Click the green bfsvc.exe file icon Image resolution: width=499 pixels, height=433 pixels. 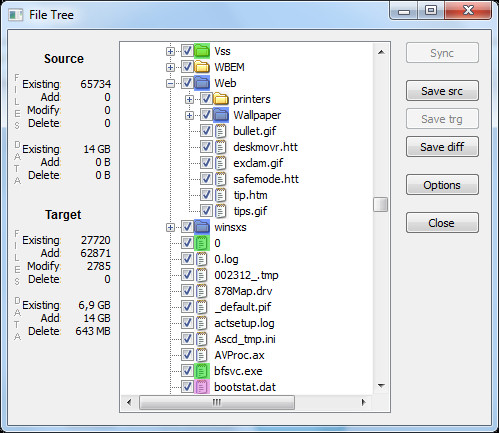coord(202,371)
